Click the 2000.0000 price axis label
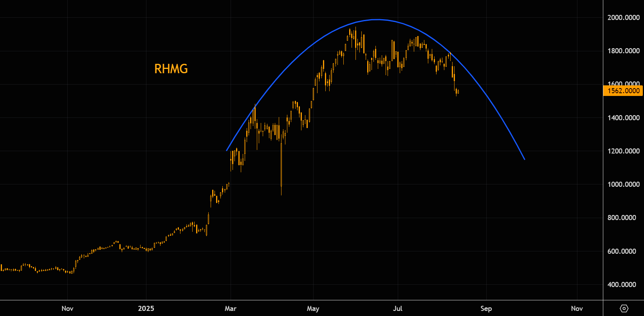 tap(623, 18)
